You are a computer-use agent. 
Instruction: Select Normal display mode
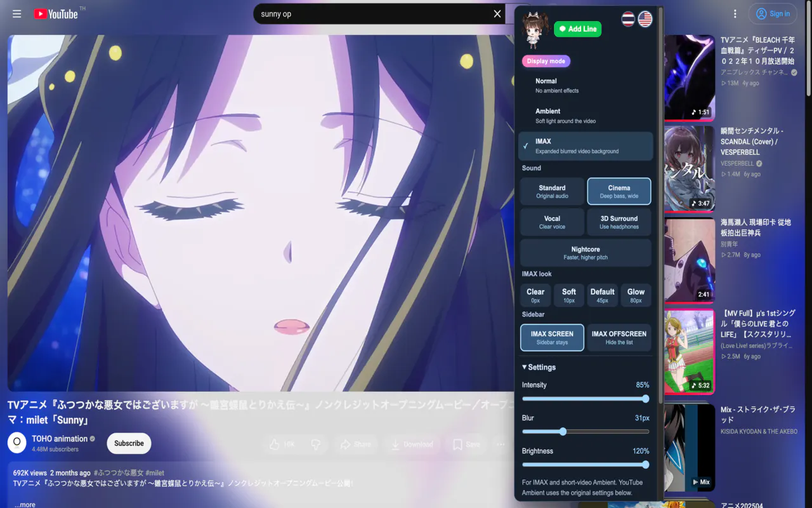(586, 86)
